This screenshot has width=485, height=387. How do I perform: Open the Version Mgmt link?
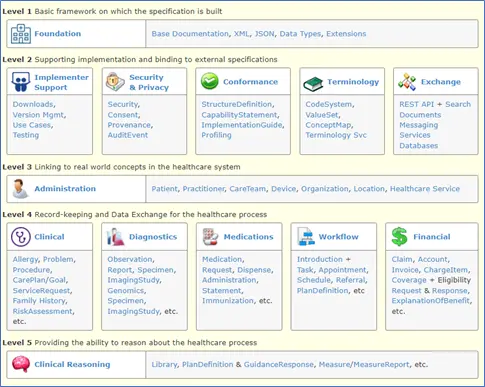coord(38,115)
